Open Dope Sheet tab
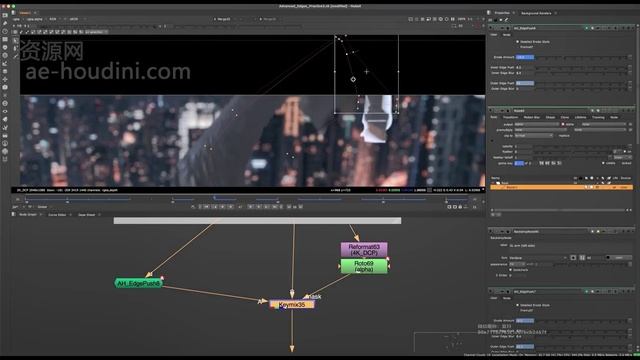The image size is (640, 360). (x=86, y=214)
